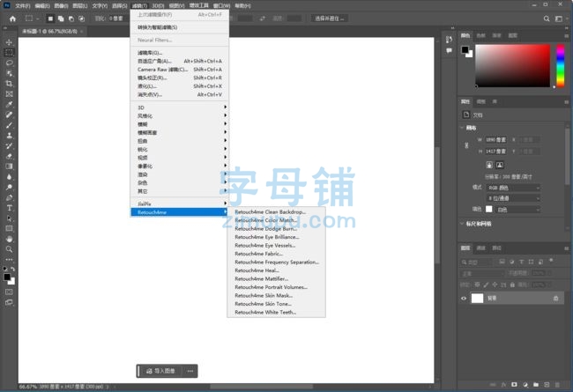Viewport: 573px width, 392px height.
Task: Select the Rectangular Marquee tool
Action: tap(9, 53)
